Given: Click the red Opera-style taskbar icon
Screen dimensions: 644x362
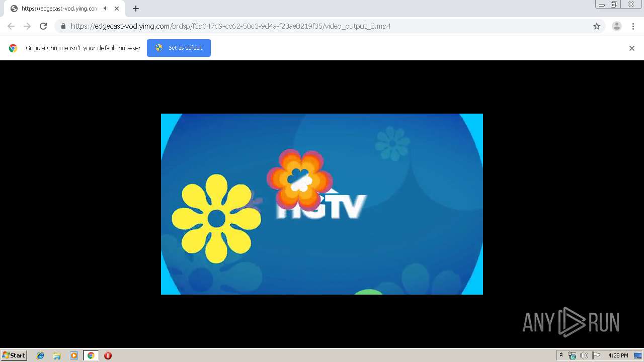Looking at the screenshot, I should point(108,355).
